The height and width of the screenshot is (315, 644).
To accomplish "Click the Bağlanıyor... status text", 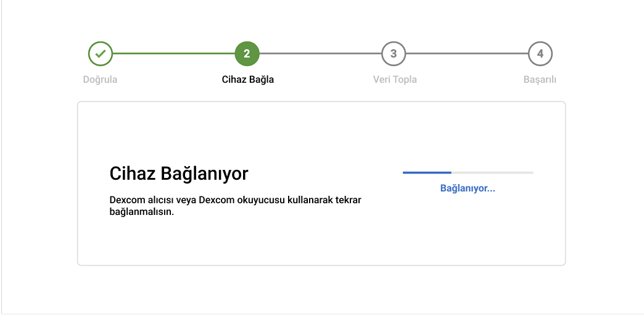I will click(x=468, y=188).
